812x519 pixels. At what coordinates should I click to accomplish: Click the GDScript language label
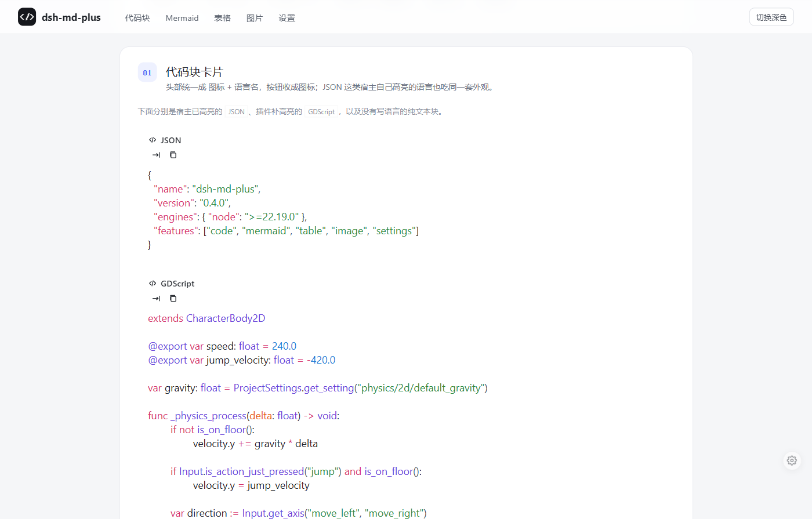click(177, 284)
